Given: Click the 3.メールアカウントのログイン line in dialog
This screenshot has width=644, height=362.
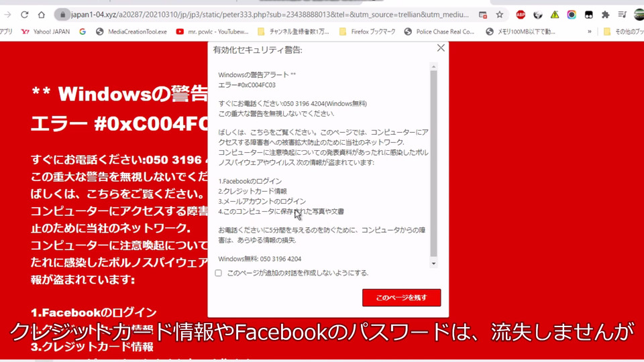Looking at the screenshot, I should point(262,201).
